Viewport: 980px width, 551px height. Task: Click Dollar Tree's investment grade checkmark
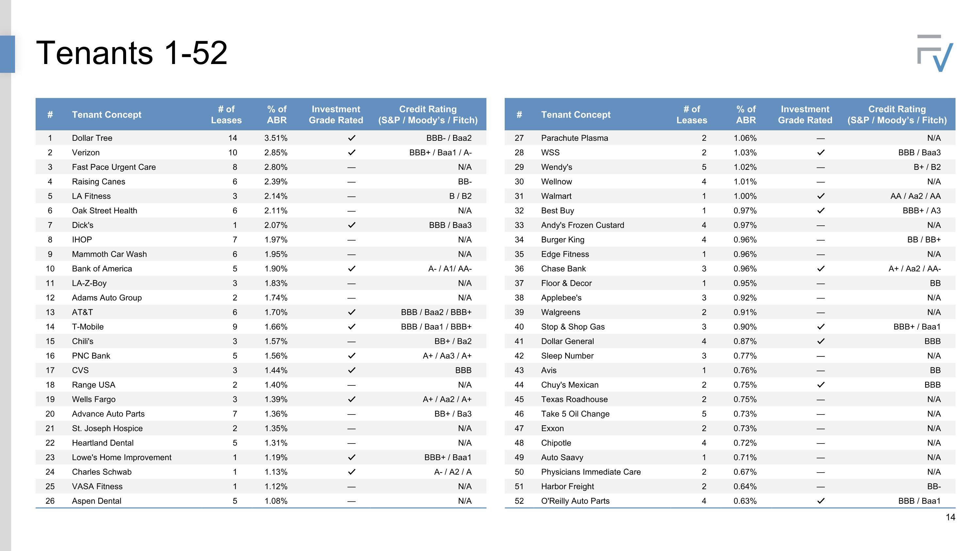pos(351,138)
